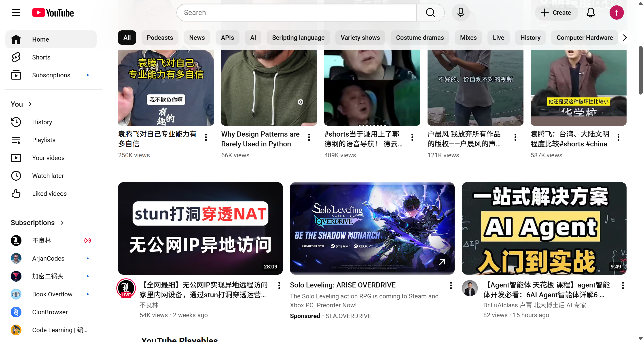Open options menu for Design Patterns video
The image size is (644, 342).
click(309, 137)
